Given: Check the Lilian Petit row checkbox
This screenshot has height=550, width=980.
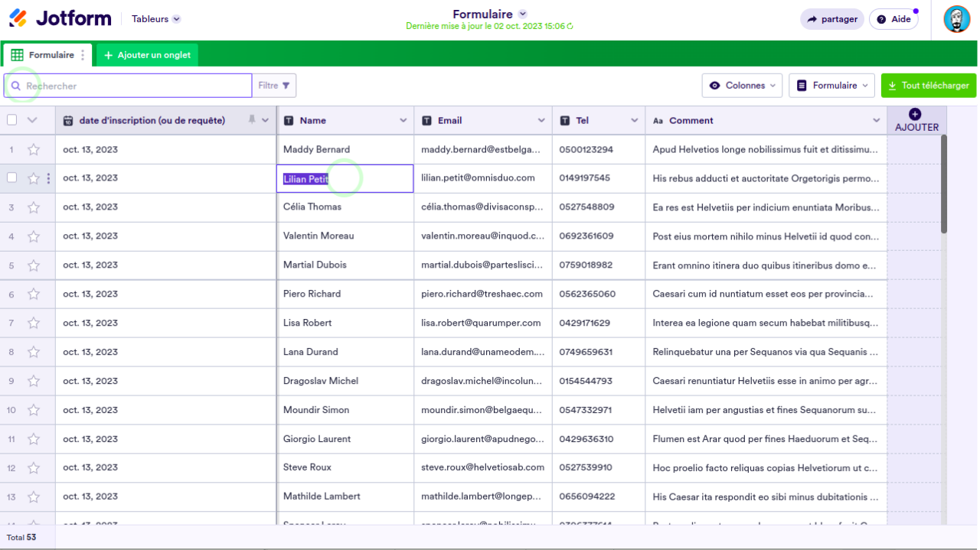Looking at the screenshot, I should tap(11, 177).
